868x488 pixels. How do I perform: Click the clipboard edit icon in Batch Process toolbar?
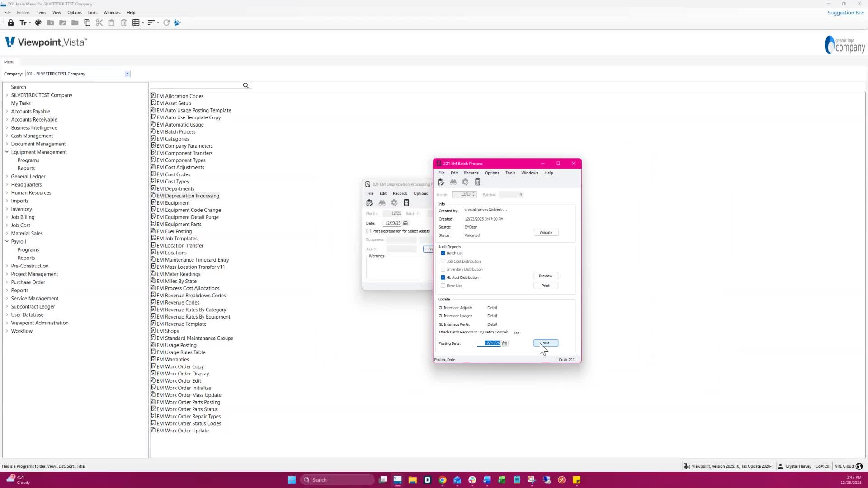pos(441,182)
